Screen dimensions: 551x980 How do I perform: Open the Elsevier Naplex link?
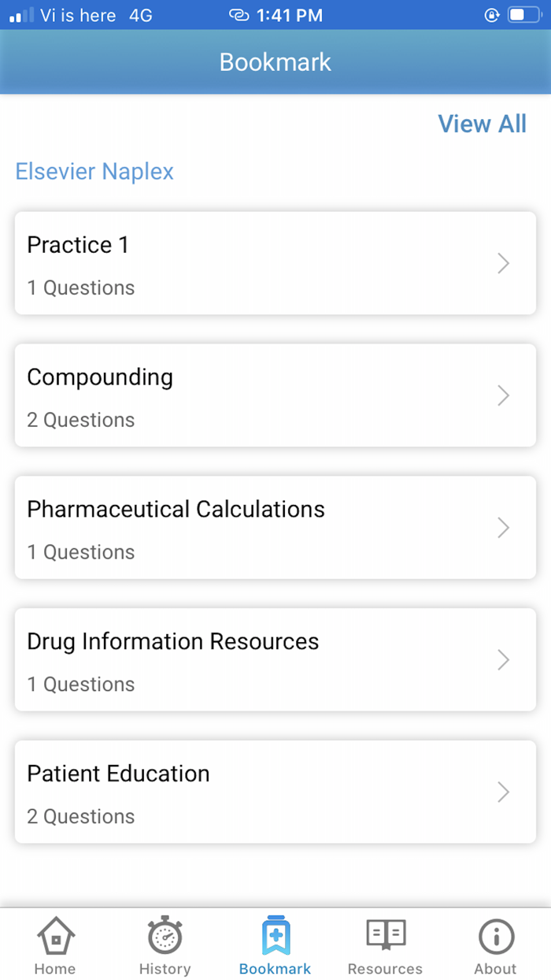[x=94, y=172]
